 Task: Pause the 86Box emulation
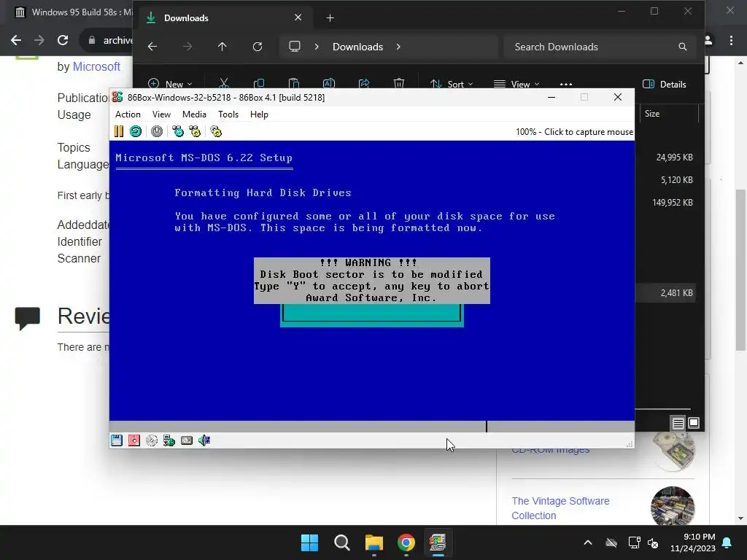click(119, 131)
